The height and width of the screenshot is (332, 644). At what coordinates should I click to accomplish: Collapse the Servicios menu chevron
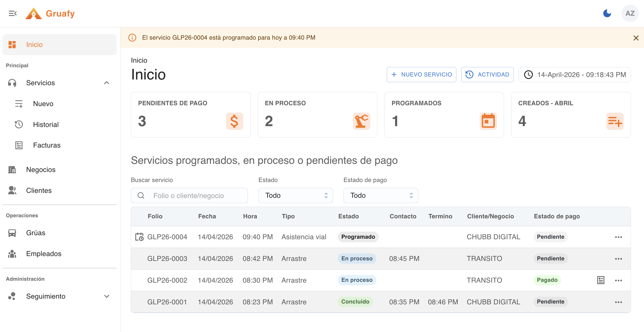point(107,83)
